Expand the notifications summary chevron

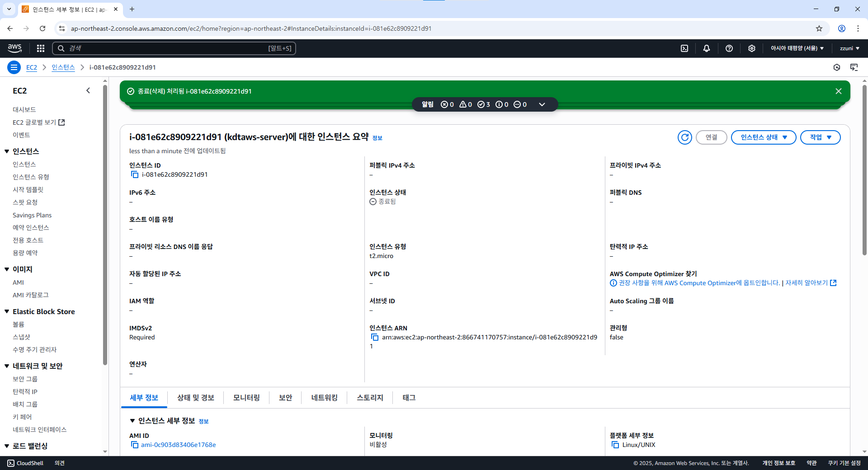click(542, 104)
